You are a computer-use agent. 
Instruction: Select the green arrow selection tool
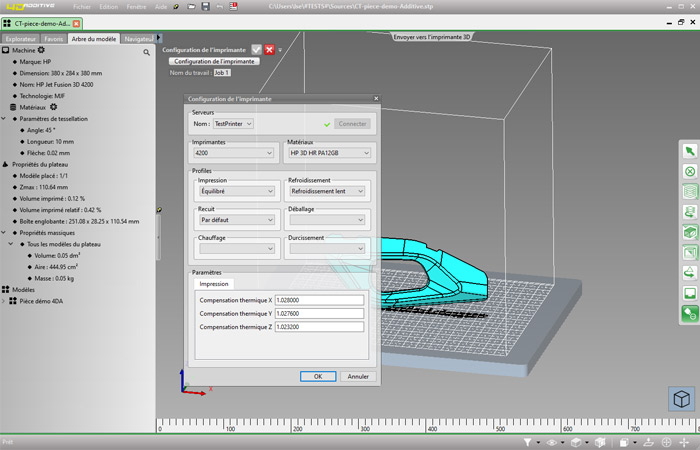pos(690,151)
